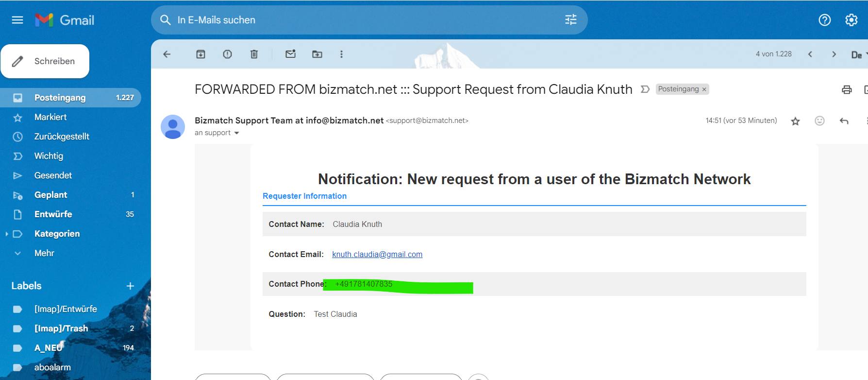Viewport: 868px width, 380px height.
Task: Delete the email with the trash icon
Action: [254, 54]
